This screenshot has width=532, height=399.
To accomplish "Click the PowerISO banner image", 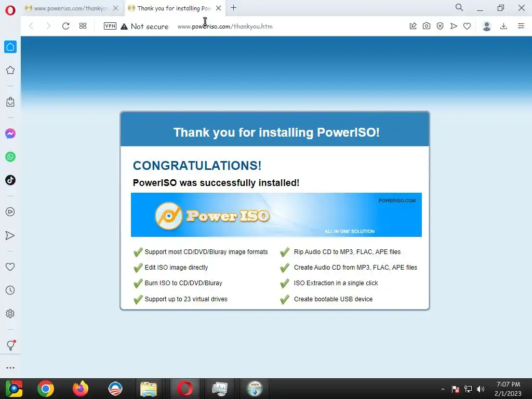I will pos(276,215).
